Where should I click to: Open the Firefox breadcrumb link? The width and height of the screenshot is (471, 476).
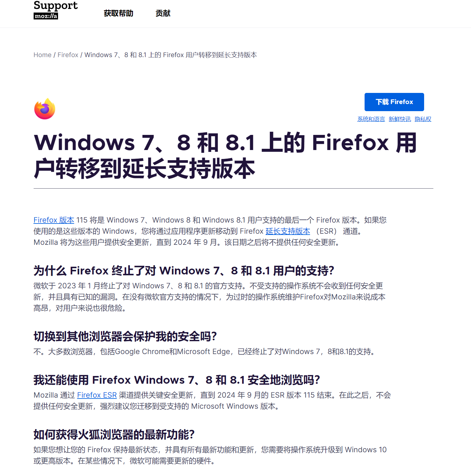[68, 55]
